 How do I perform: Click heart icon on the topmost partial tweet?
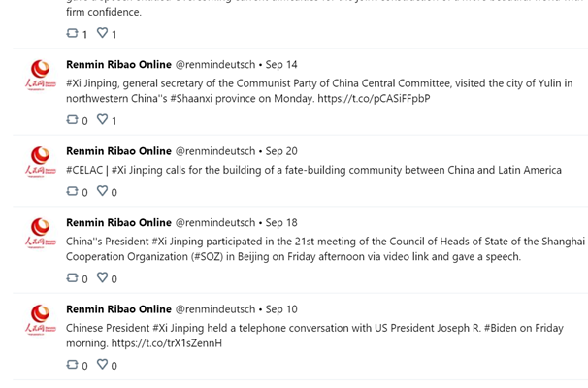[x=103, y=33]
